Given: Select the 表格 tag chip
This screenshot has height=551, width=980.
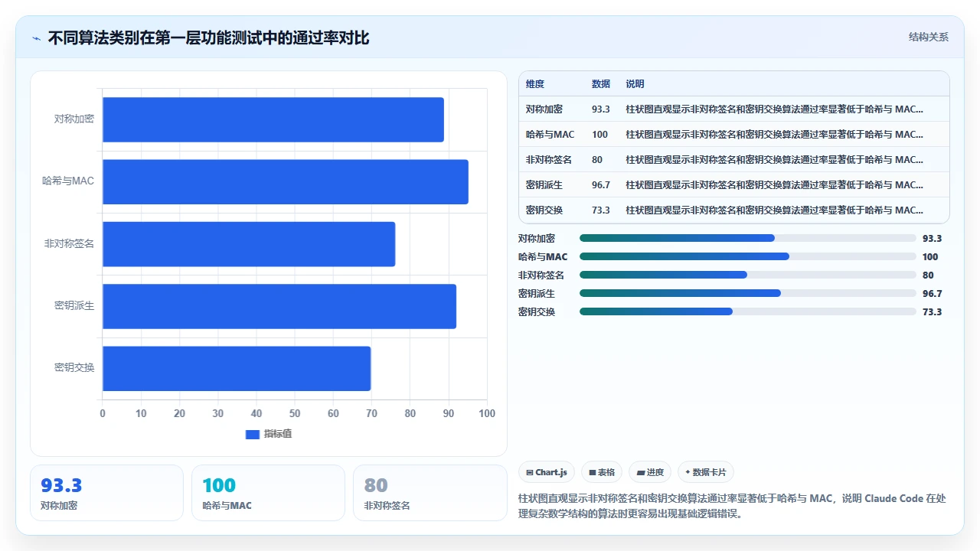Looking at the screenshot, I should (602, 472).
